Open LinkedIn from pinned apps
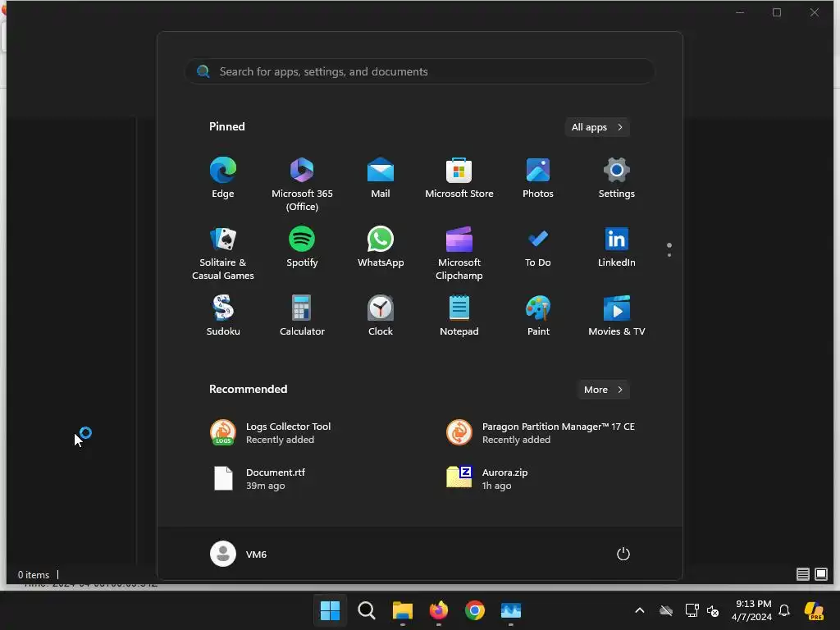The height and width of the screenshot is (630, 840). point(617,246)
